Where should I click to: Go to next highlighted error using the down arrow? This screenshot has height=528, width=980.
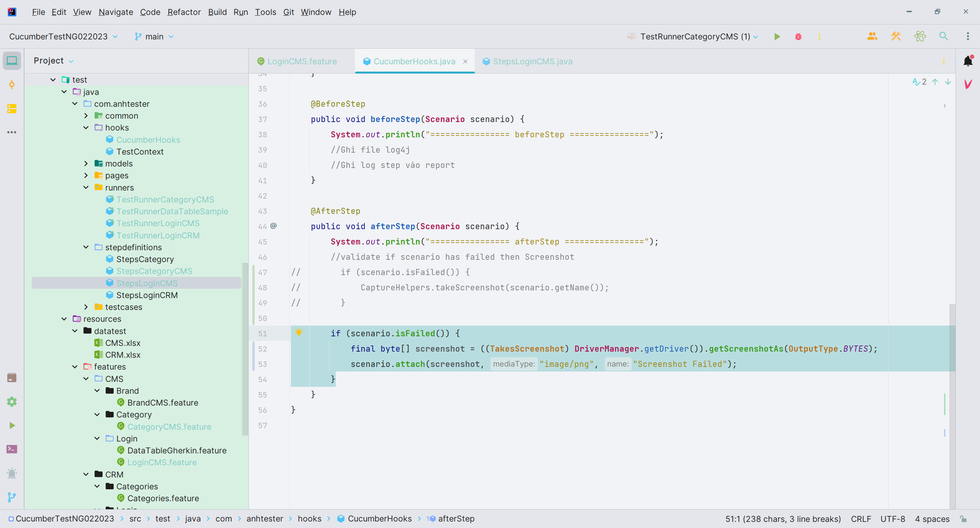coord(948,81)
